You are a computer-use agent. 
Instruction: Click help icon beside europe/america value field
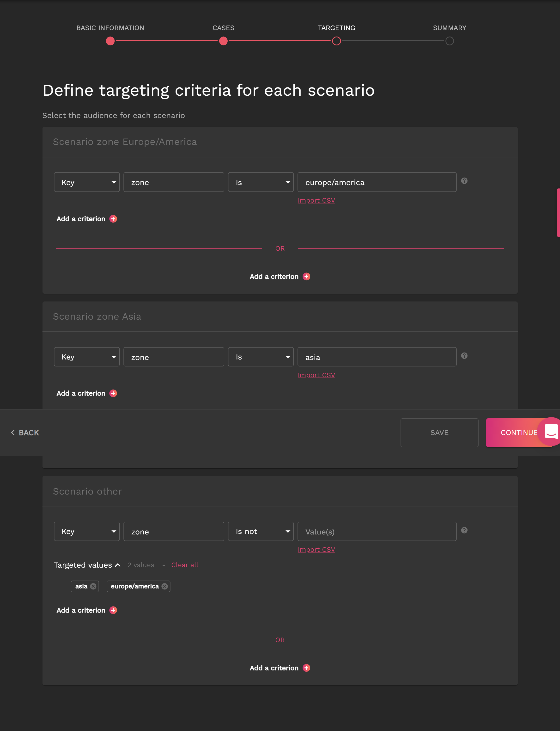464,181
